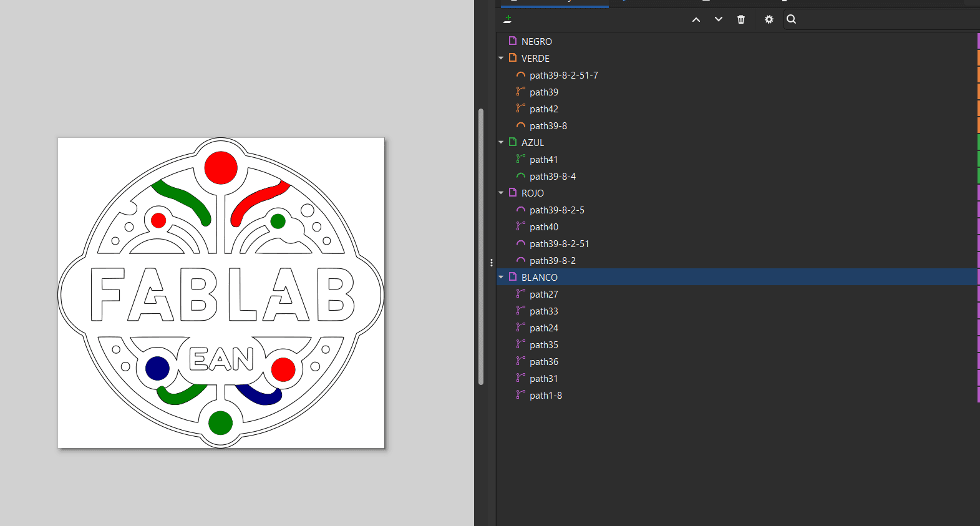Screen dimensions: 980x526
Task: Add a new layer with the plus icon
Action: coord(508,19)
